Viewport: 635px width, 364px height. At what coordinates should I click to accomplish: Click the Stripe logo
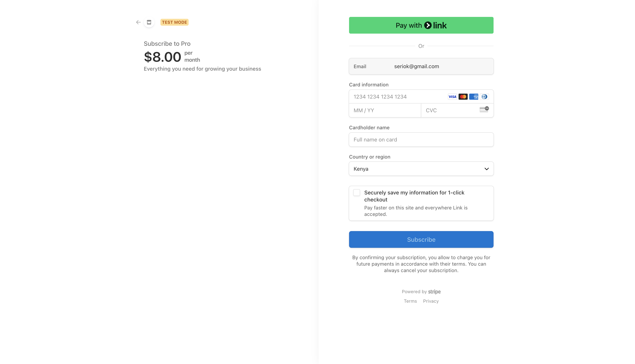[434, 292]
